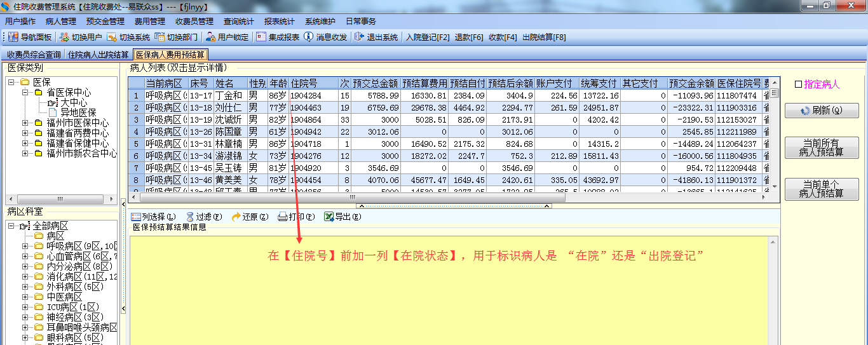Click the 切换用户 toolbar icon
This screenshot has height=345, width=868.
[64, 37]
